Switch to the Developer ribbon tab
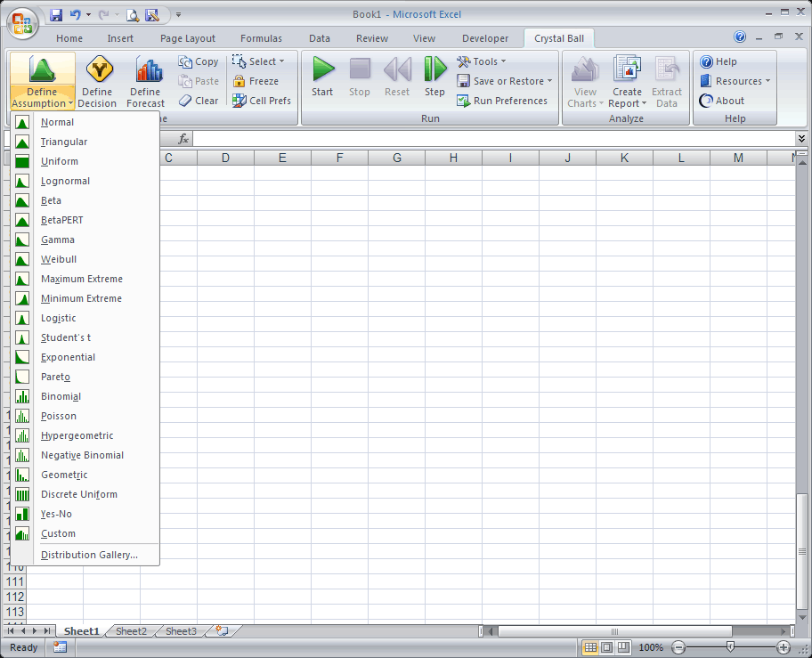 point(485,38)
